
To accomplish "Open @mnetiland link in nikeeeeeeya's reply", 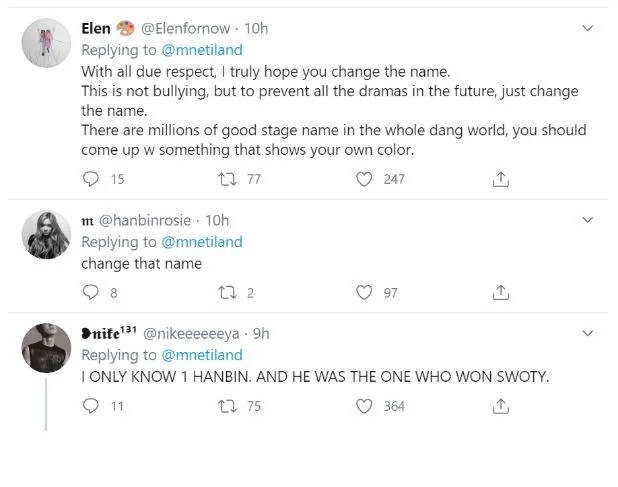I will pyautogui.click(x=203, y=354).
